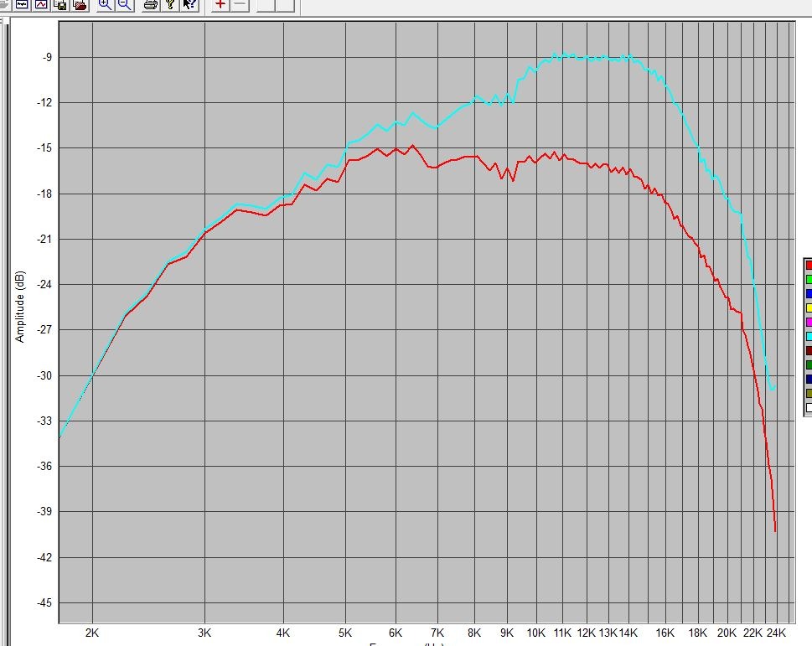Click the '2K' frequency axis label
The width and height of the screenshot is (812, 646).
click(91, 633)
